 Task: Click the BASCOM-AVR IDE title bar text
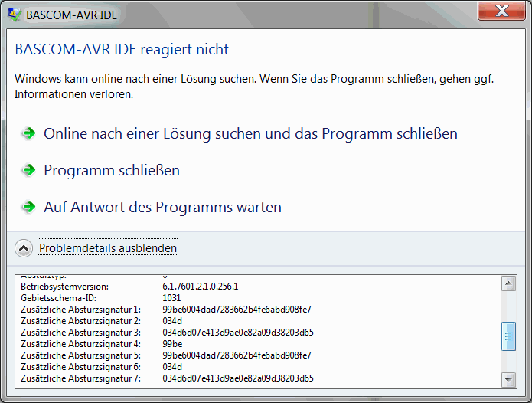coord(72,15)
